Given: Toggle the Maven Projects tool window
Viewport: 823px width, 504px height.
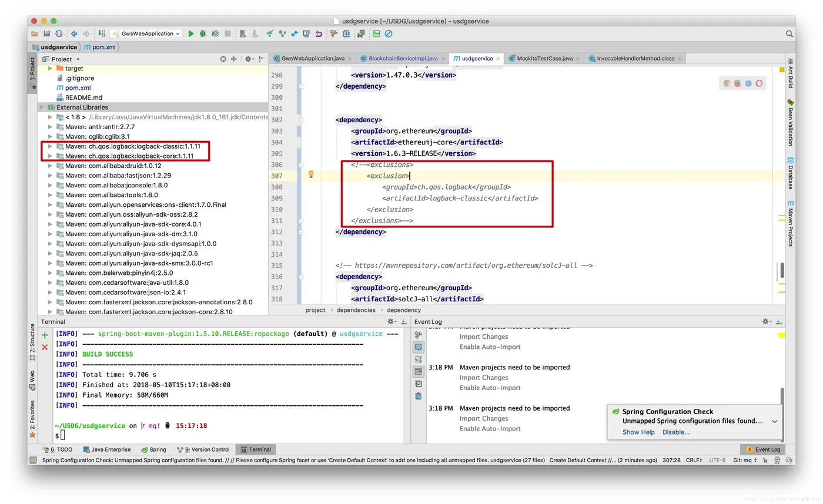Looking at the screenshot, I should (x=790, y=223).
